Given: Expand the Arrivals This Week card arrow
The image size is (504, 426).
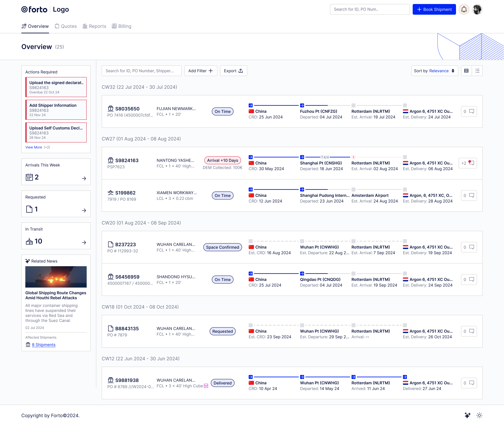Looking at the screenshot, I should pyautogui.click(x=84, y=178).
